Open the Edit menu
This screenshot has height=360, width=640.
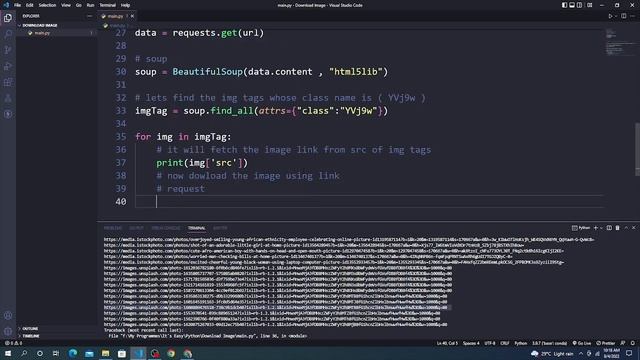click(29, 5)
